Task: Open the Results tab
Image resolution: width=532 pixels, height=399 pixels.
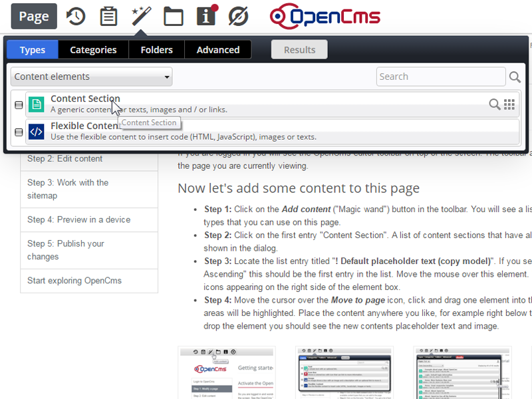Action: click(x=300, y=50)
